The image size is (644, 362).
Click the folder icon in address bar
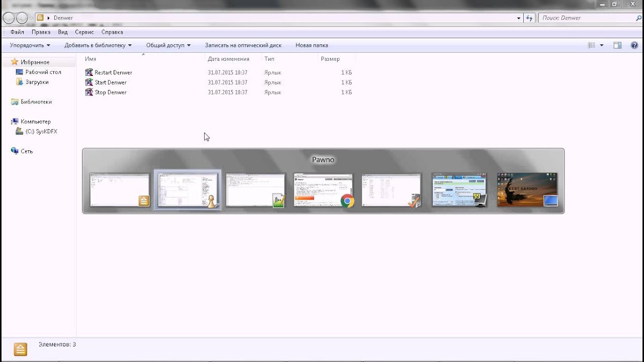(40, 18)
